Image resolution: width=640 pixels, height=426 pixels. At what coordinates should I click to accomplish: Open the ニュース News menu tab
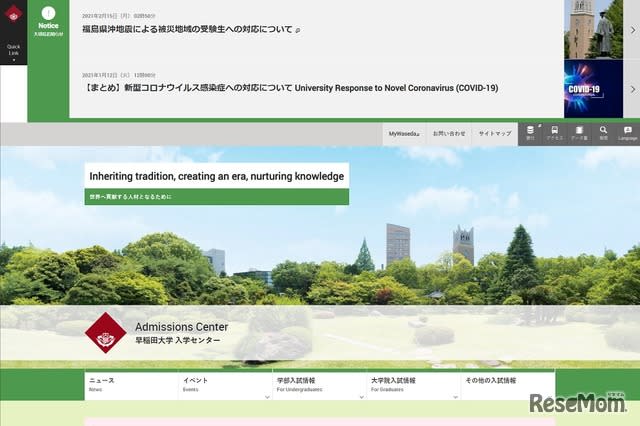point(131,386)
